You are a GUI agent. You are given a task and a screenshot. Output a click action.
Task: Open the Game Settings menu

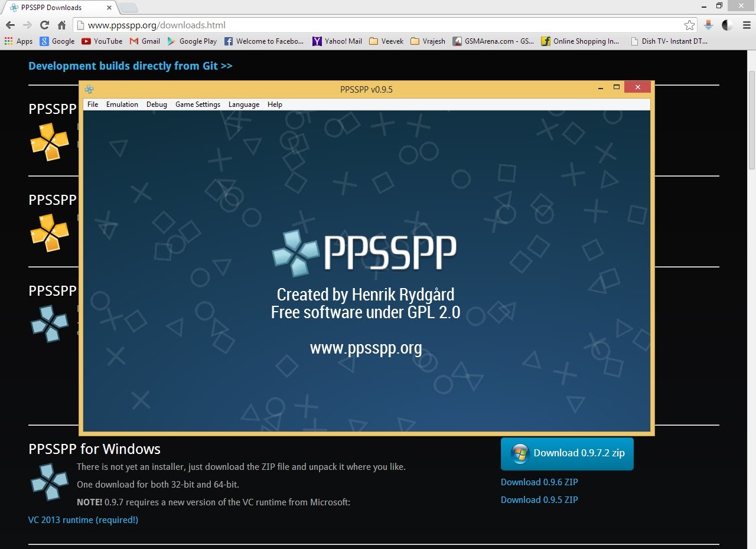[x=198, y=104]
